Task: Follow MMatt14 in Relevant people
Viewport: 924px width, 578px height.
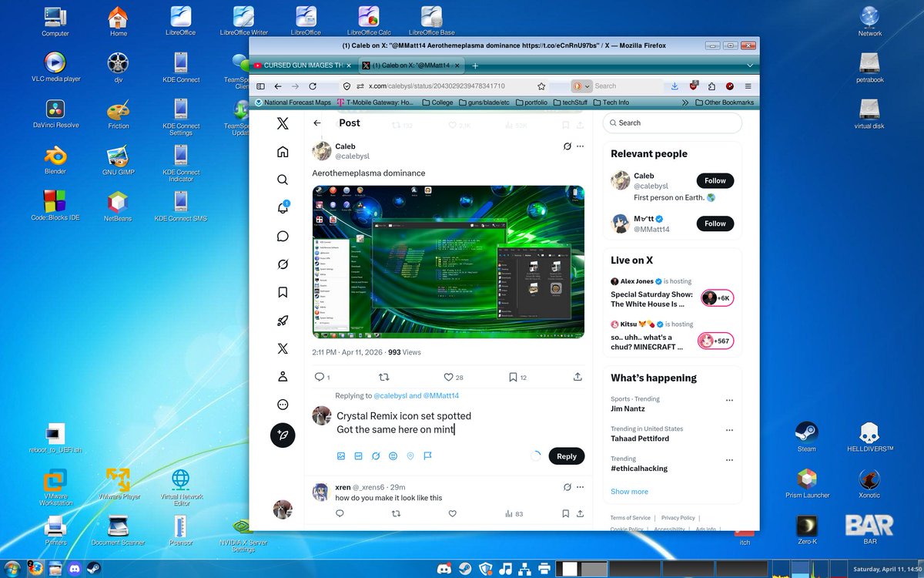Action: point(715,223)
